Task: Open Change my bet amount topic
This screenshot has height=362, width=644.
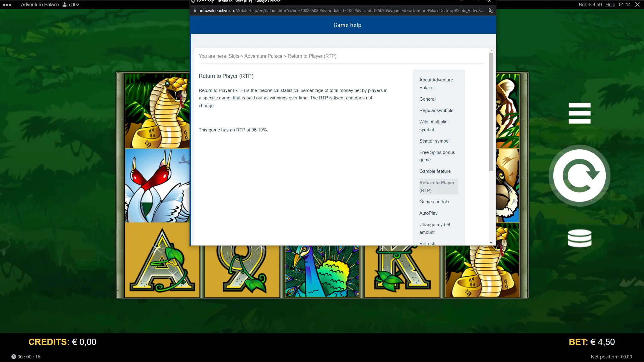Action: (x=435, y=228)
